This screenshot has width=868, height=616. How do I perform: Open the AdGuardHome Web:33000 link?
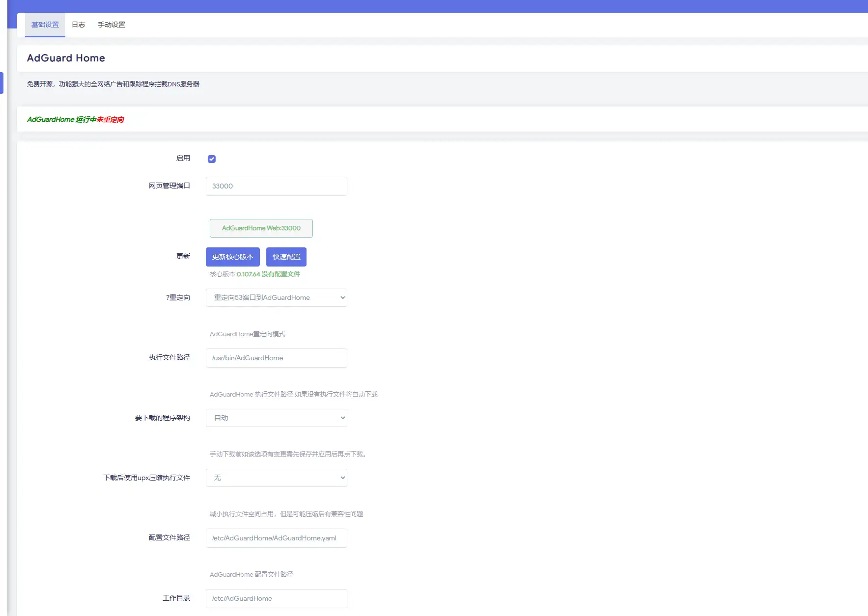click(261, 228)
